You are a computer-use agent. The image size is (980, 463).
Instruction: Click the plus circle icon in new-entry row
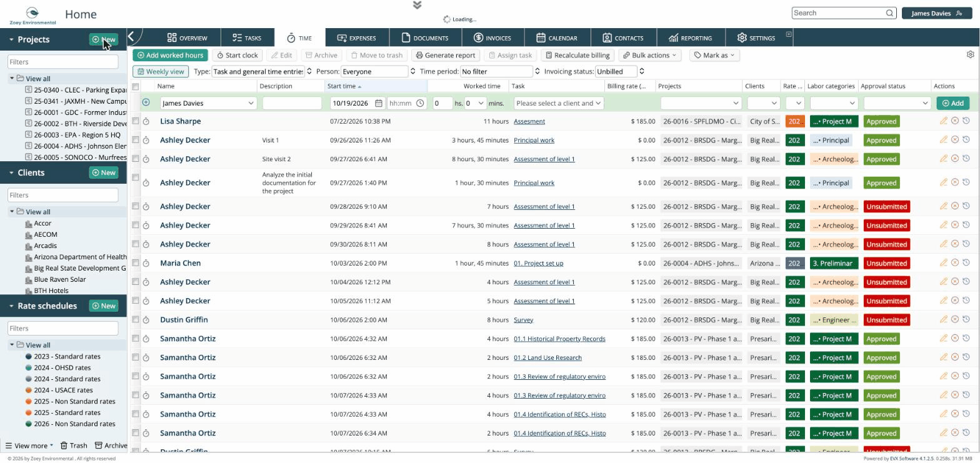[x=146, y=102]
